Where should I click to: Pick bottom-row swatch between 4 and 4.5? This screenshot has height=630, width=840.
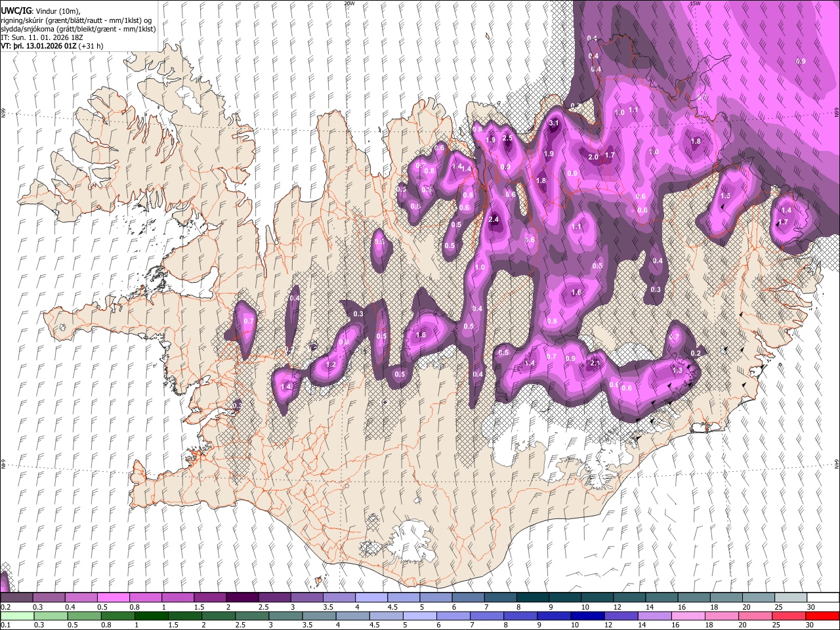pos(352,616)
